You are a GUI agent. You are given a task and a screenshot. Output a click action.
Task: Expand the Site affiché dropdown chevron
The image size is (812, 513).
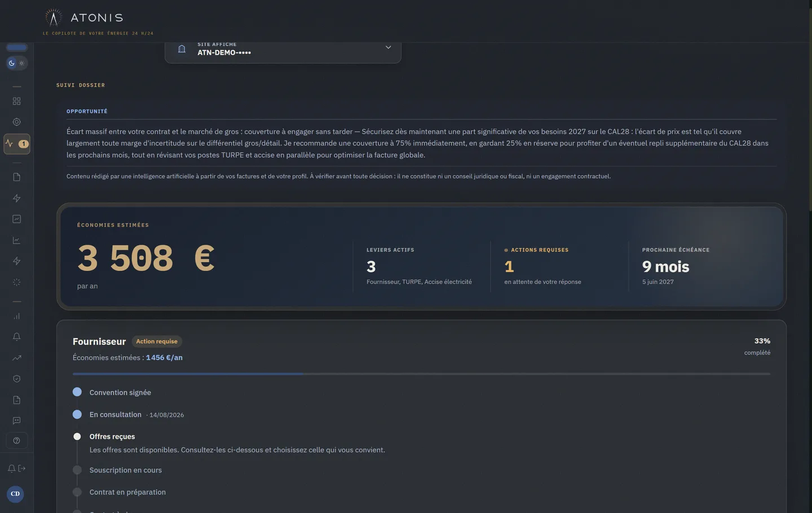point(388,48)
